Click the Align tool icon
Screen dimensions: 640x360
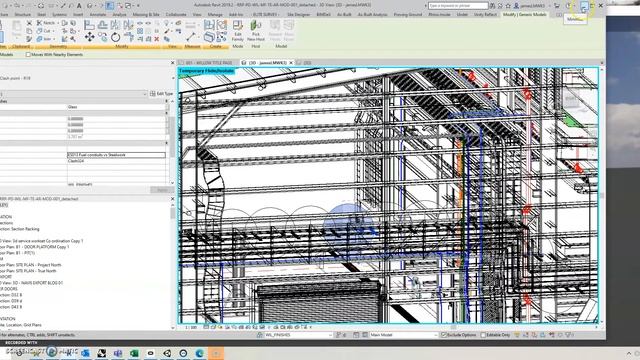tap(89, 25)
